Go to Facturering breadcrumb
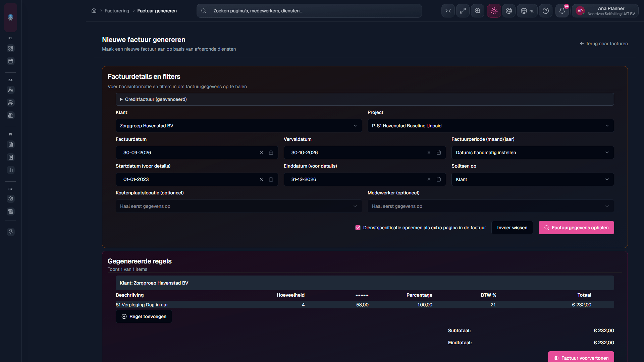This screenshot has width=644, height=362. pos(117,11)
